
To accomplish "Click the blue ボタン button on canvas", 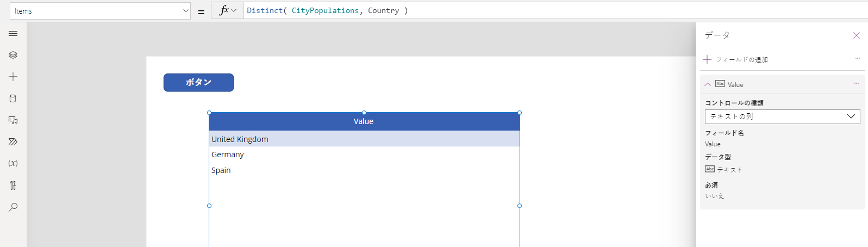I will tap(198, 83).
